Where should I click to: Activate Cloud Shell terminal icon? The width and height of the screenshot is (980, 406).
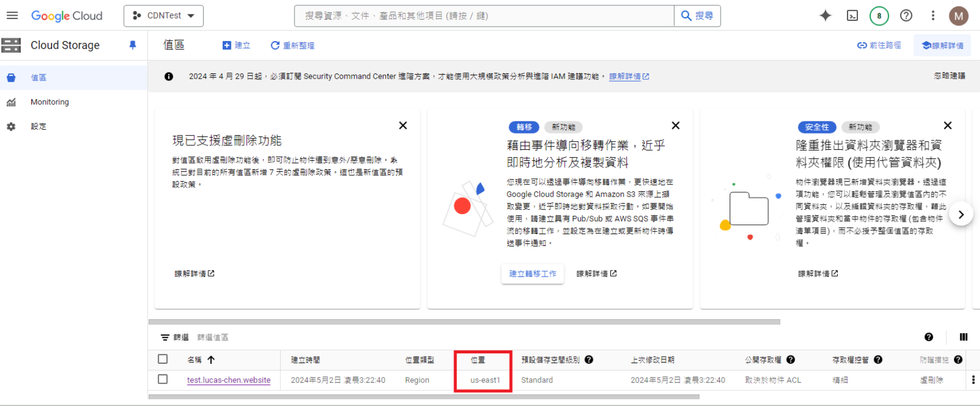pos(852,16)
